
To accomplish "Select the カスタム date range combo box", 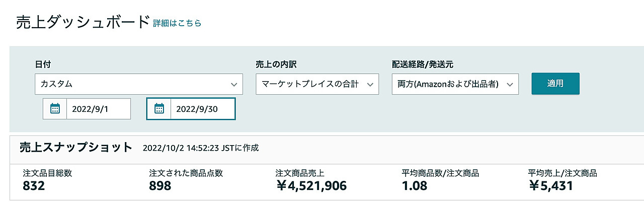I will click(139, 84).
